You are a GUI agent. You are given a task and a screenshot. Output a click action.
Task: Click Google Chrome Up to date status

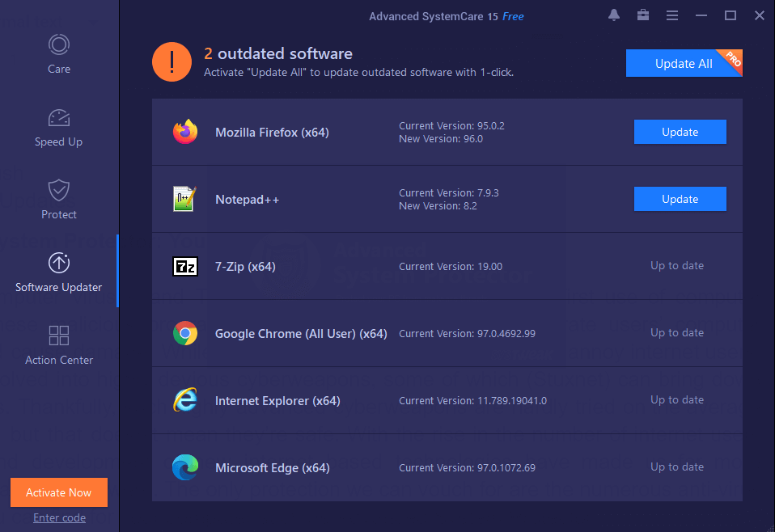pyautogui.click(x=677, y=333)
